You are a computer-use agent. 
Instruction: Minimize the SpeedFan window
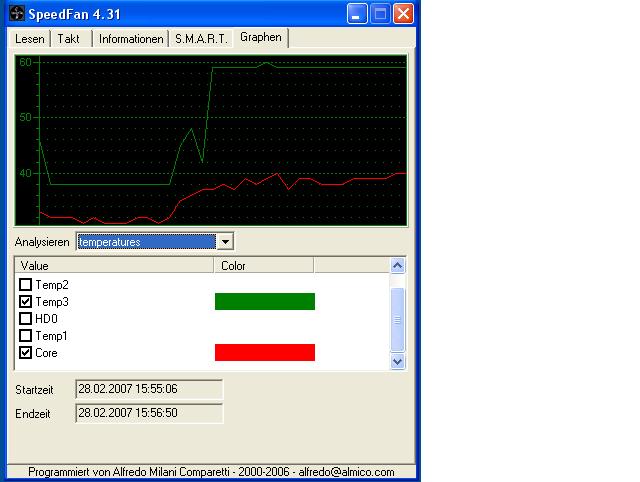(x=357, y=14)
